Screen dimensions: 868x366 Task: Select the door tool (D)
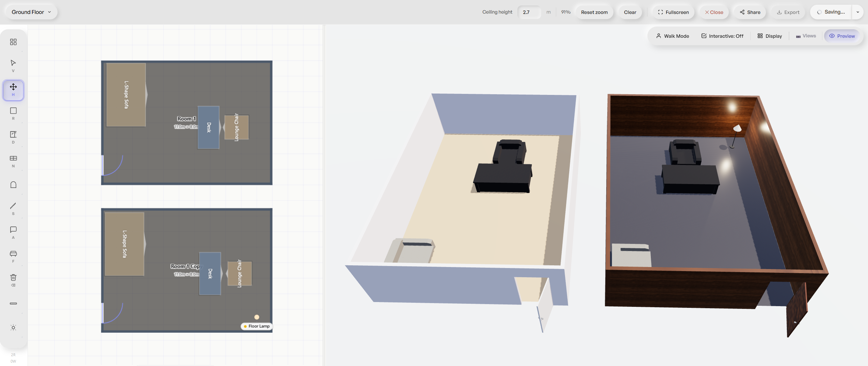click(x=13, y=137)
